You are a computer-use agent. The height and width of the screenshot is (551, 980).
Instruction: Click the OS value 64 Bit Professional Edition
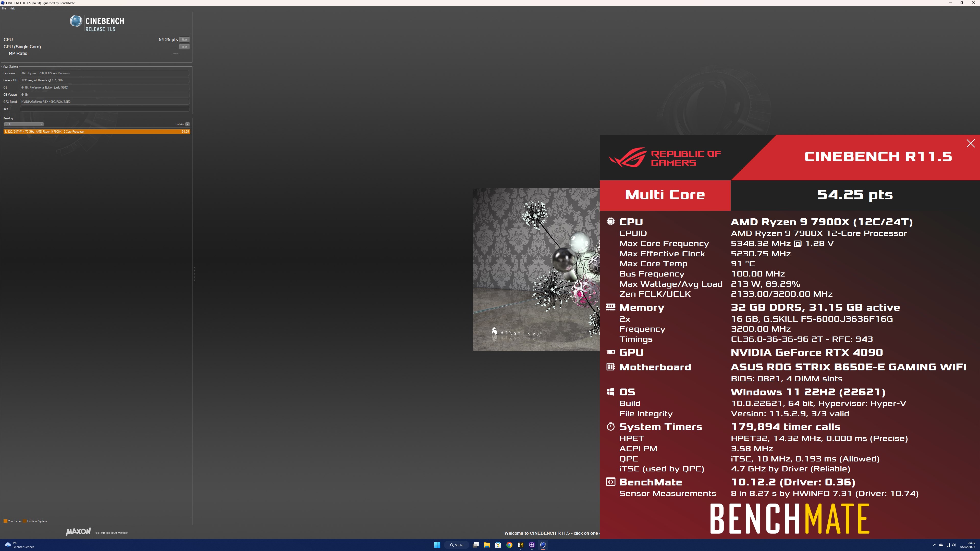point(105,87)
